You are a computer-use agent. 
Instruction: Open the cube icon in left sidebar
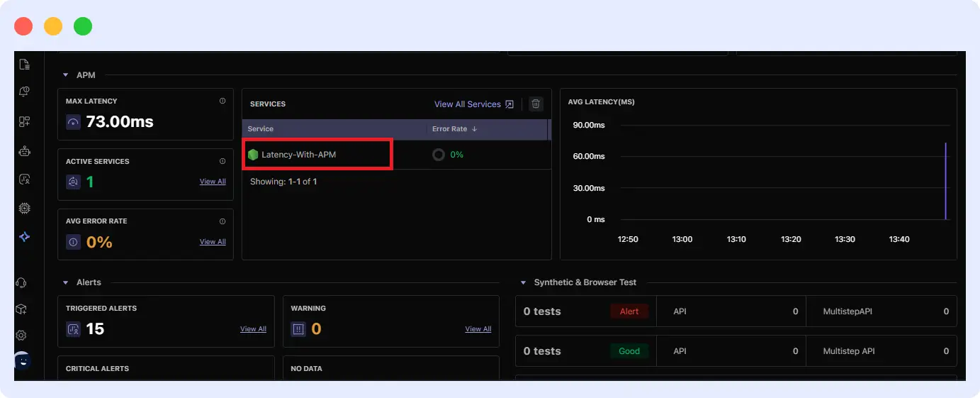coord(22,309)
